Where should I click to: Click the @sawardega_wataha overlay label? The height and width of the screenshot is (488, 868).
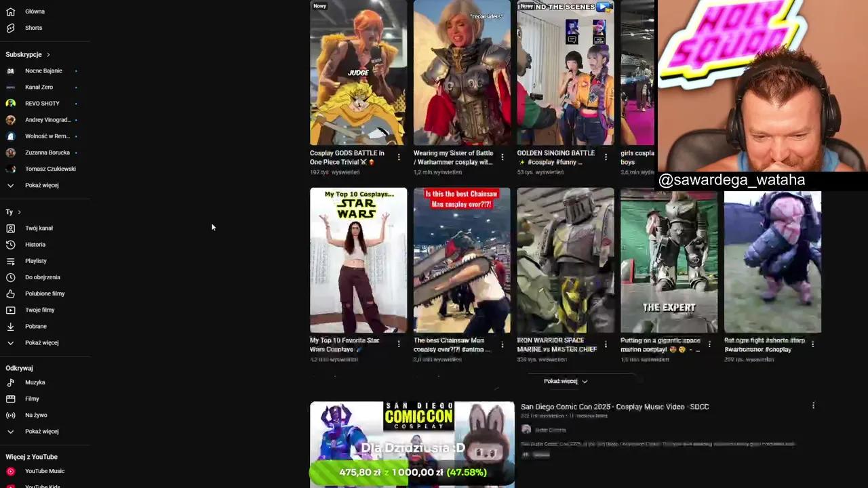(x=732, y=180)
